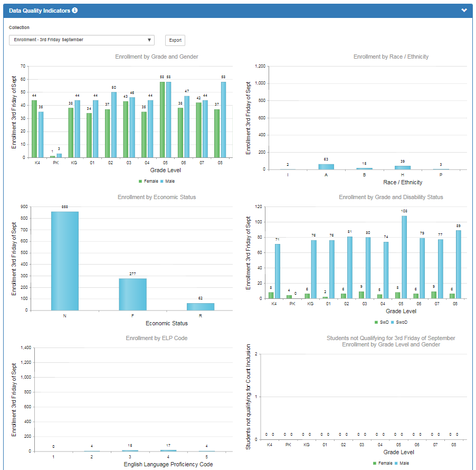Viewport: 476px width, 470px height.
Task: Toggle SwD legend in Disability Status chart
Action: point(382,322)
